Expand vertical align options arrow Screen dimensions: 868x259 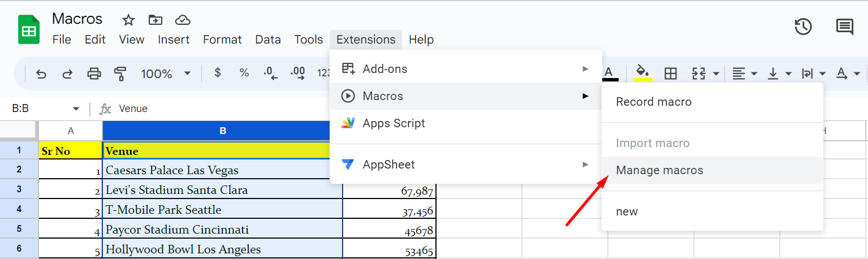click(x=788, y=74)
